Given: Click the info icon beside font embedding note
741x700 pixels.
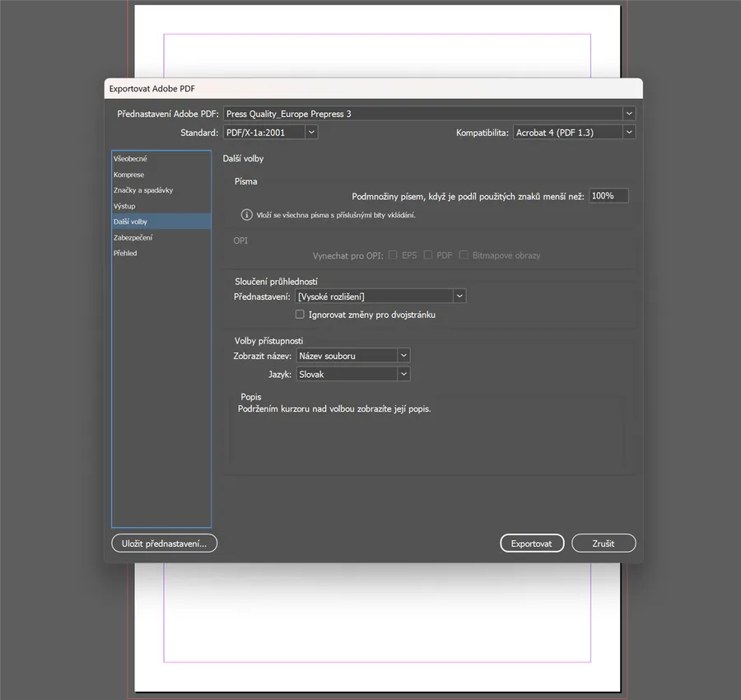Looking at the screenshot, I should (247, 215).
